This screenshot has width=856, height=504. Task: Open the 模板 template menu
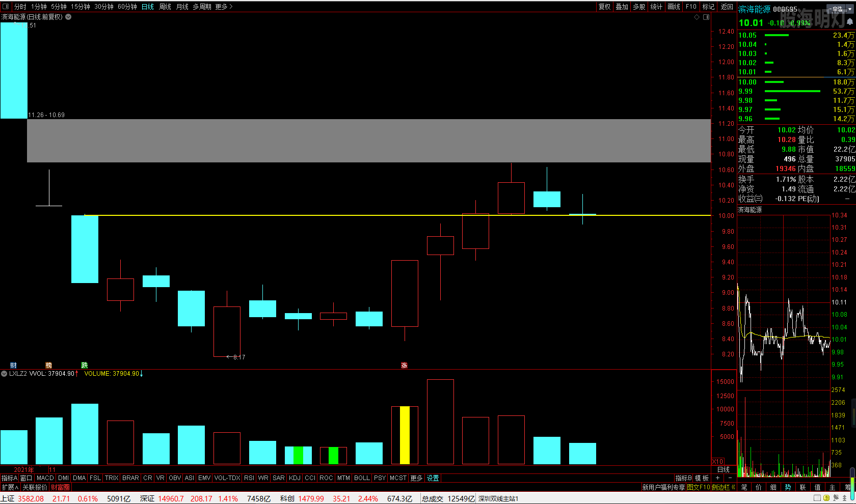(702, 478)
